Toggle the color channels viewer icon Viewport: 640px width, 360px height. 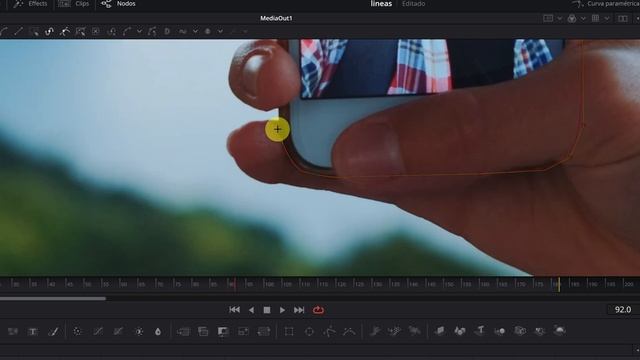(x=572, y=18)
